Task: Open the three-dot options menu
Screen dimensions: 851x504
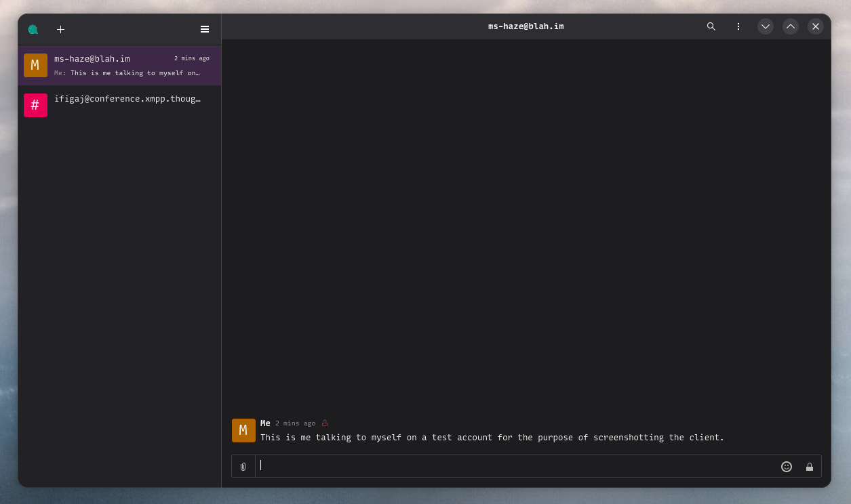Action: point(738,26)
